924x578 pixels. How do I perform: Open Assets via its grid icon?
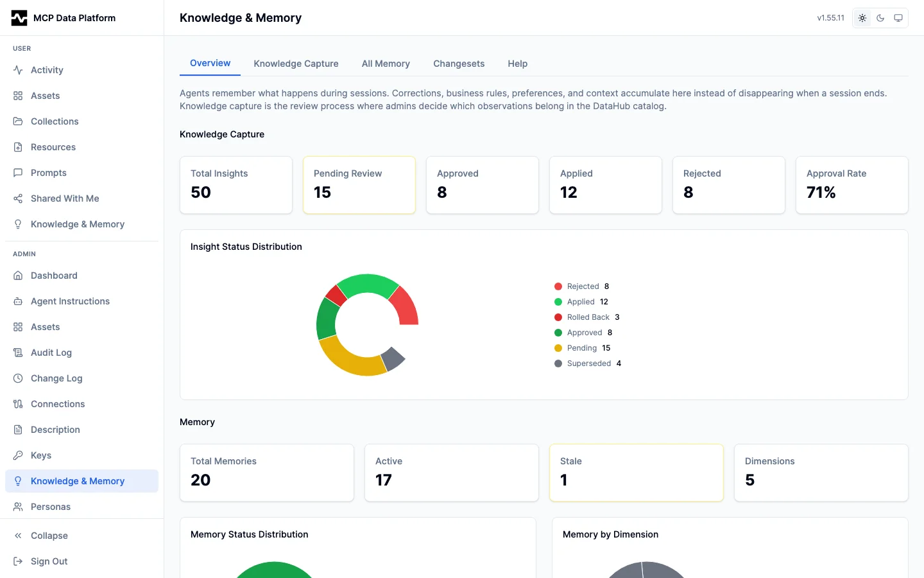18,96
